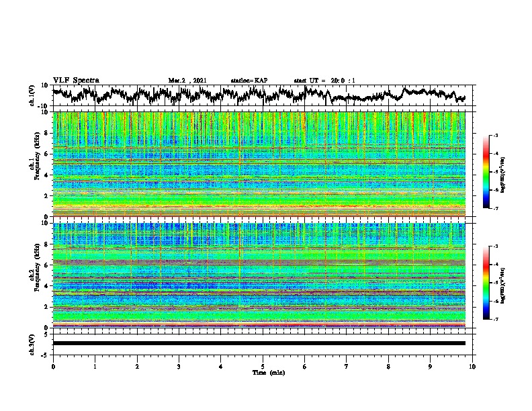Click time axis tick label "10"
Screen dimensions: 532x411
click(x=472, y=367)
